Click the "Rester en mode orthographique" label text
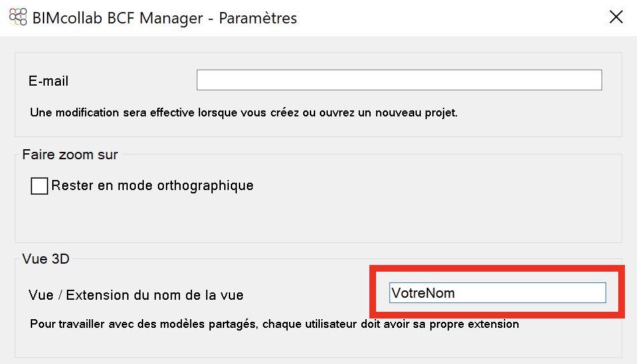This screenshot has height=364, width=637. click(153, 185)
